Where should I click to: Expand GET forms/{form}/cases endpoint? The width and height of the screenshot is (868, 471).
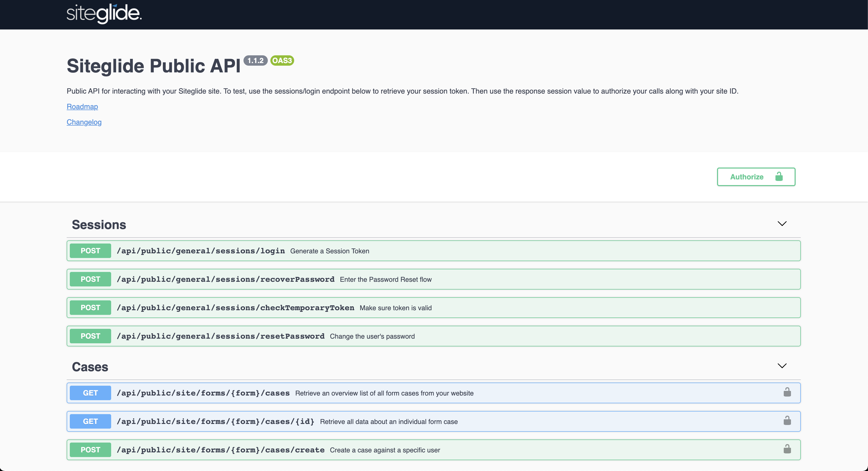click(x=433, y=393)
